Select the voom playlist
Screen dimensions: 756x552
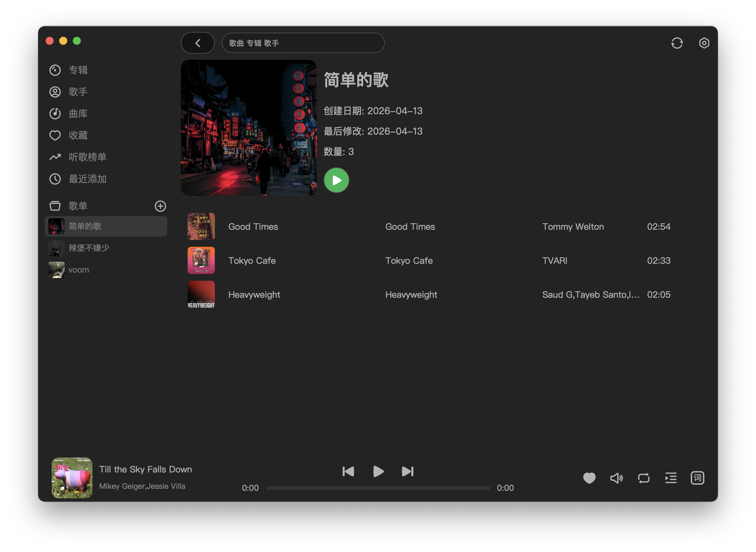coord(79,270)
